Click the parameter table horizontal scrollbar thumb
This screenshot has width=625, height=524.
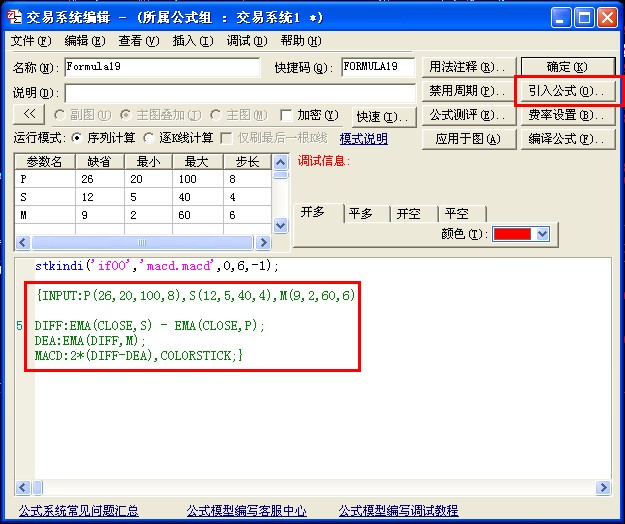142,242
